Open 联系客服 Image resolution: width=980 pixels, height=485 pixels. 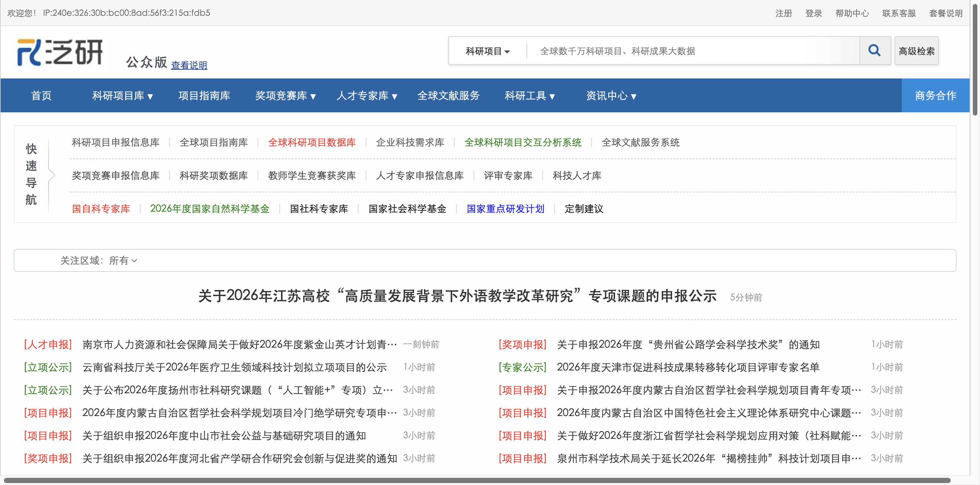[899, 13]
